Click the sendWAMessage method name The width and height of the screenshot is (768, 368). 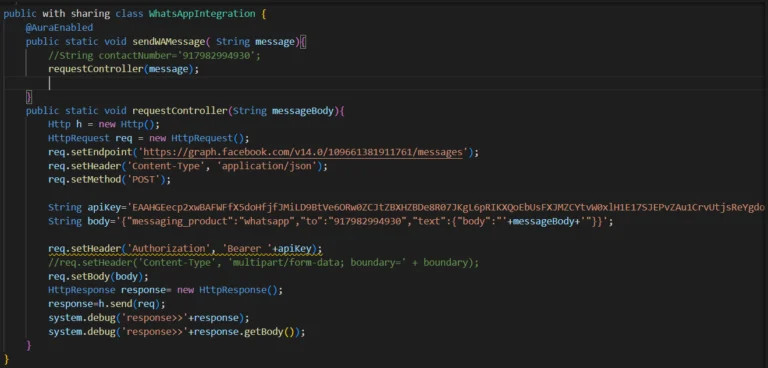(168, 42)
